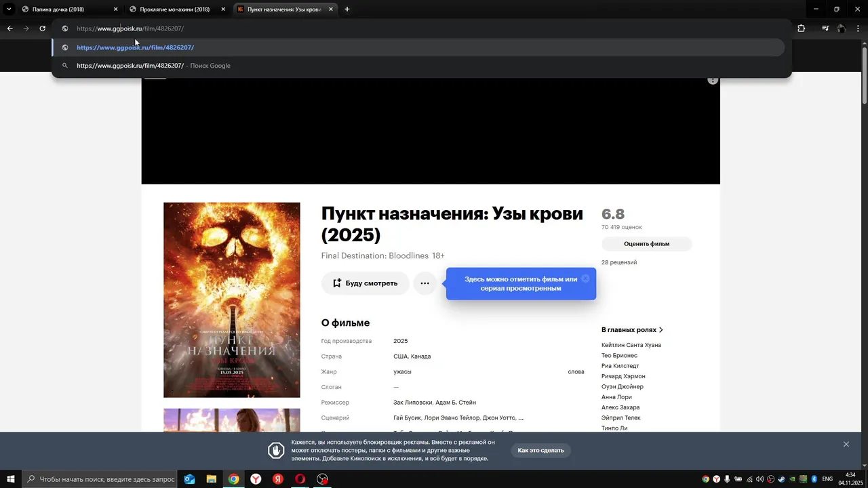Close the ad blocker notification banner
This screenshot has width=868, height=488.
click(x=846, y=445)
